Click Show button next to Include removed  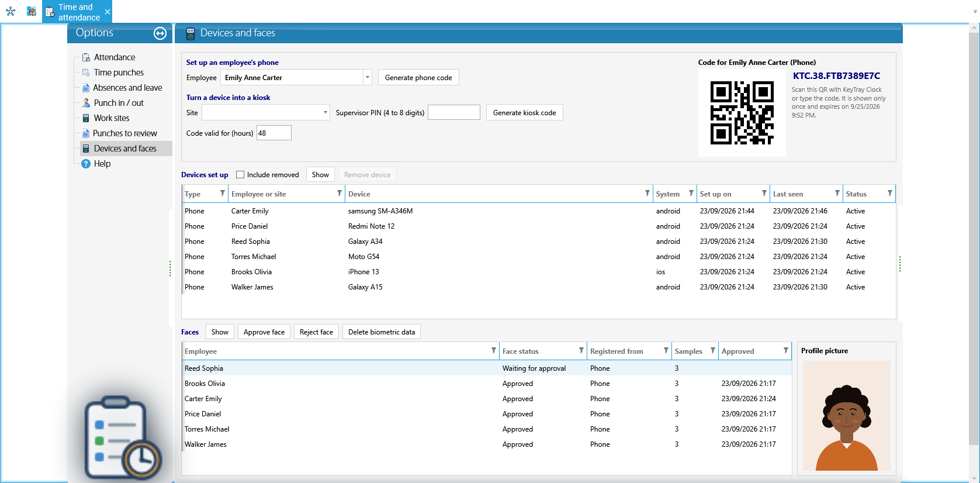point(320,175)
